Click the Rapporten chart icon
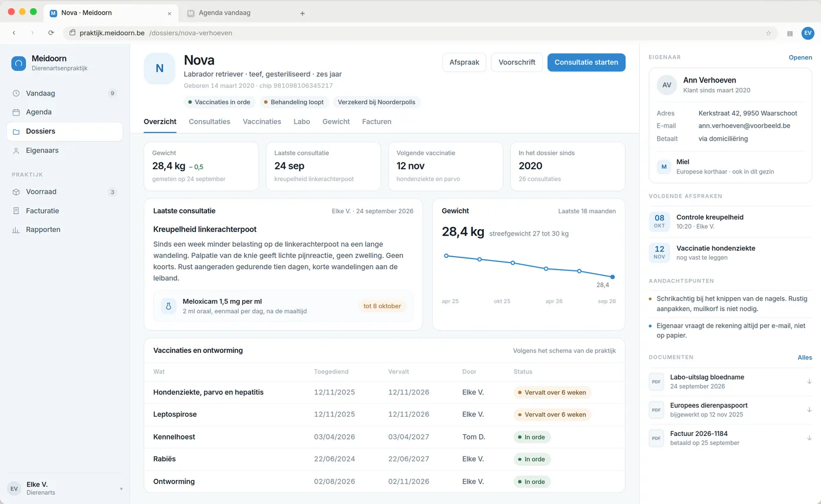The image size is (821, 504). pyautogui.click(x=16, y=230)
